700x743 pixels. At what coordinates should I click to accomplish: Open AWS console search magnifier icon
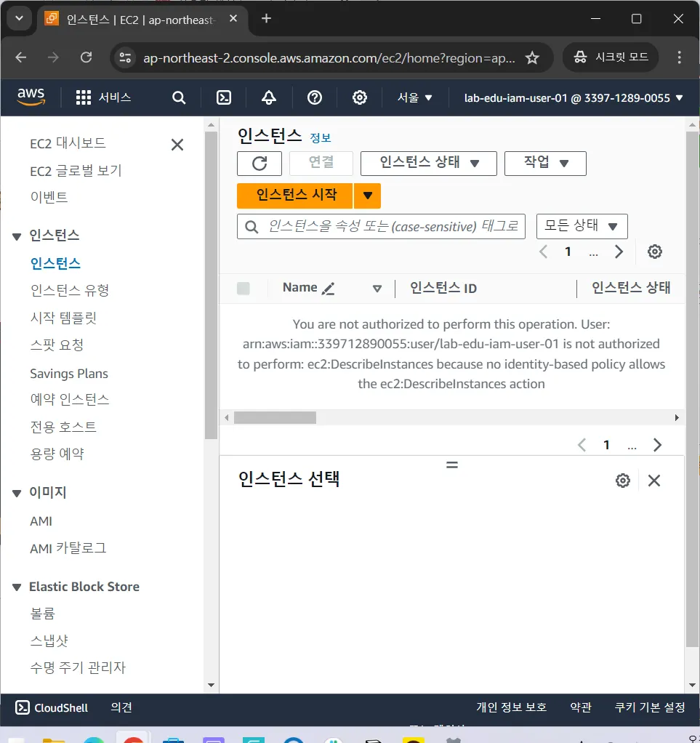[x=179, y=97]
